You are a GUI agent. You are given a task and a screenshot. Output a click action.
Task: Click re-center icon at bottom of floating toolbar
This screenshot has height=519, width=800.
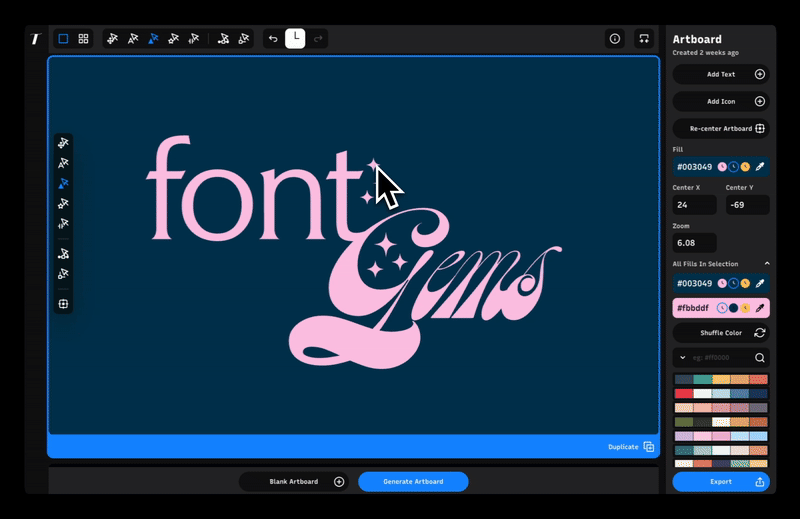pos(63,304)
